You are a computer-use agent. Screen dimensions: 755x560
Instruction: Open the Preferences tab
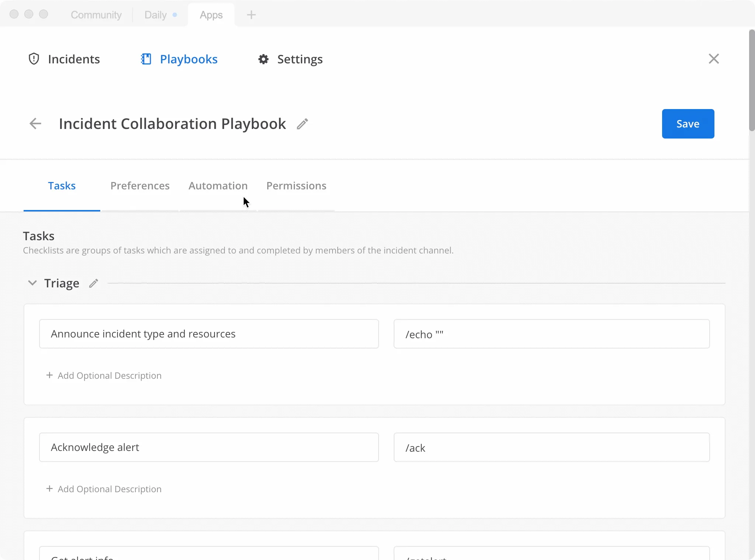click(140, 186)
